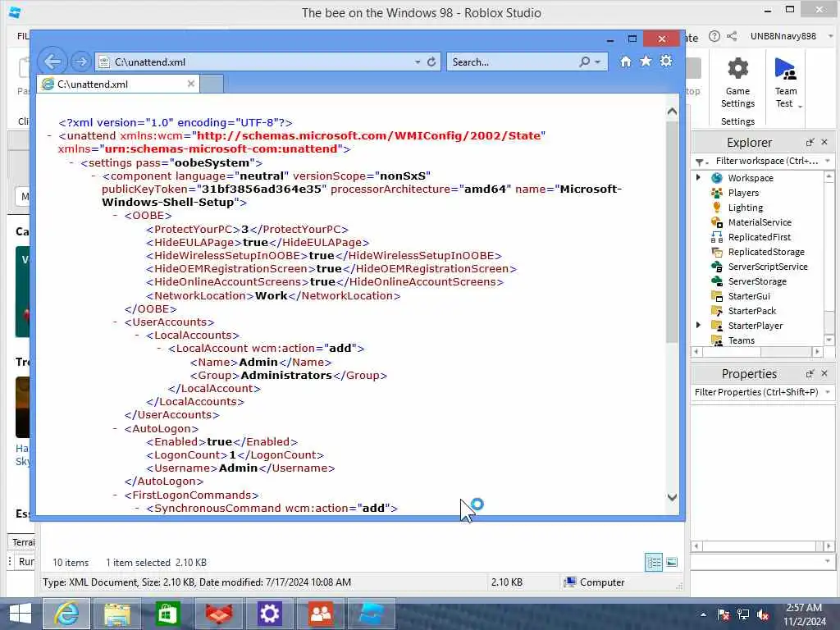This screenshot has width=840, height=630.
Task: Collapse the LocalAccount XML node
Action: (x=158, y=348)
